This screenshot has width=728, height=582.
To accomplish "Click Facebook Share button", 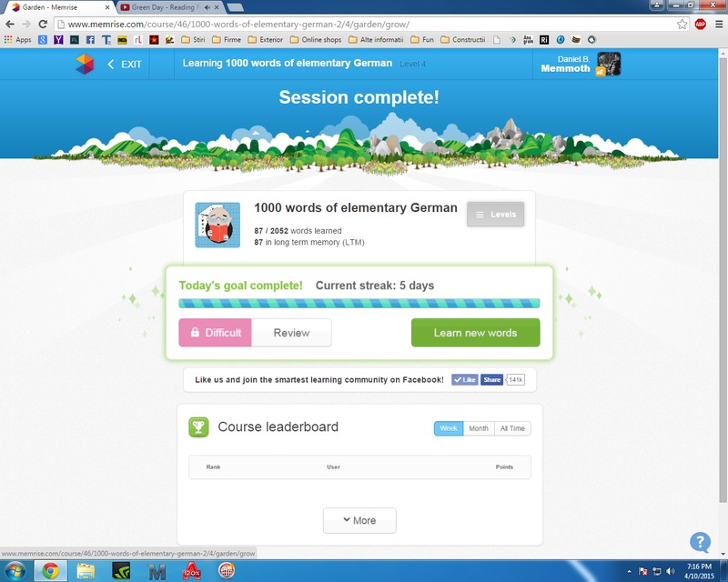I will 491,379.
